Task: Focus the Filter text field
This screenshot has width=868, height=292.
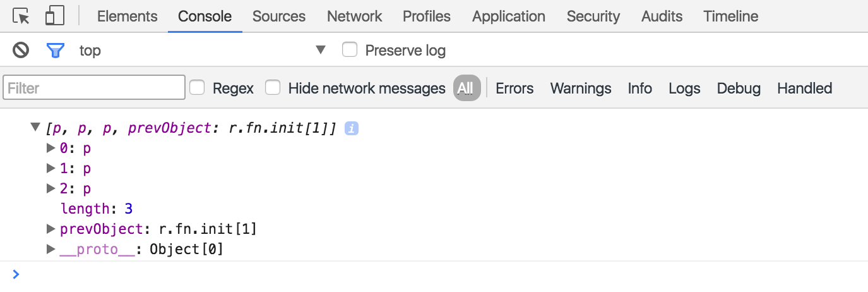Action: click(94, 88)
